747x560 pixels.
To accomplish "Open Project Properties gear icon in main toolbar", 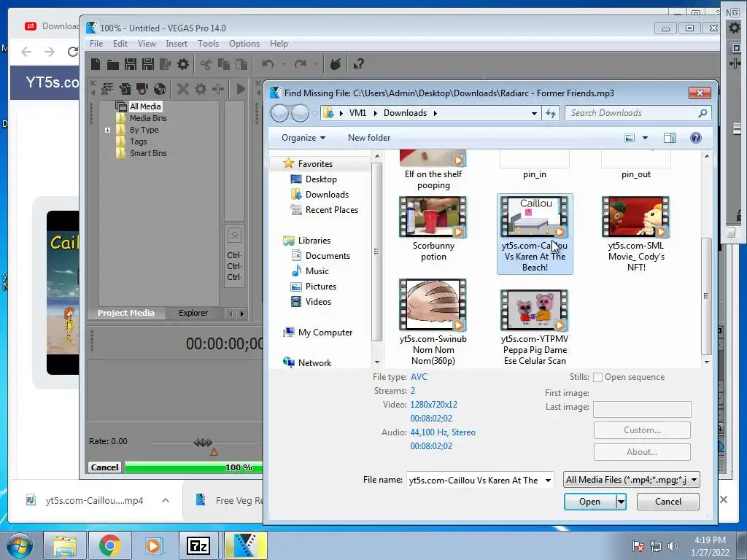I will 183,64.
